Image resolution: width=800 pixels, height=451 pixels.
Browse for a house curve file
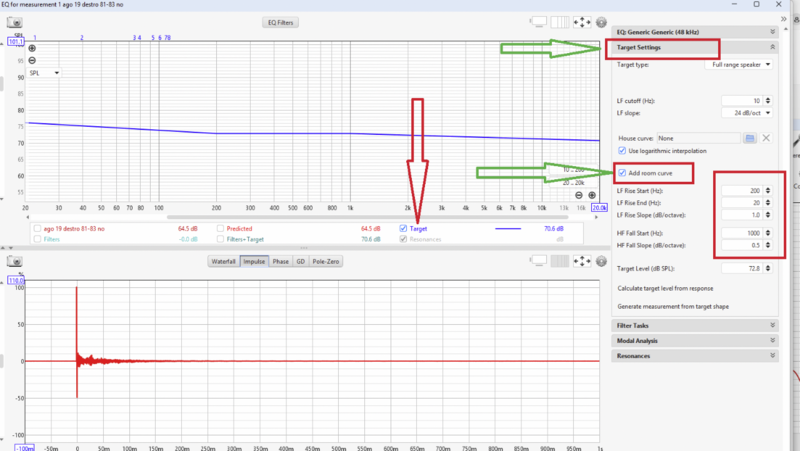(x=749, y=138)
